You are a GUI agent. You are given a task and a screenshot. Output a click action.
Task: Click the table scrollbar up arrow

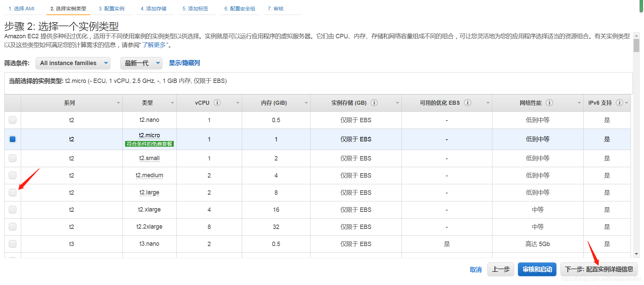(x=636, y=35)
